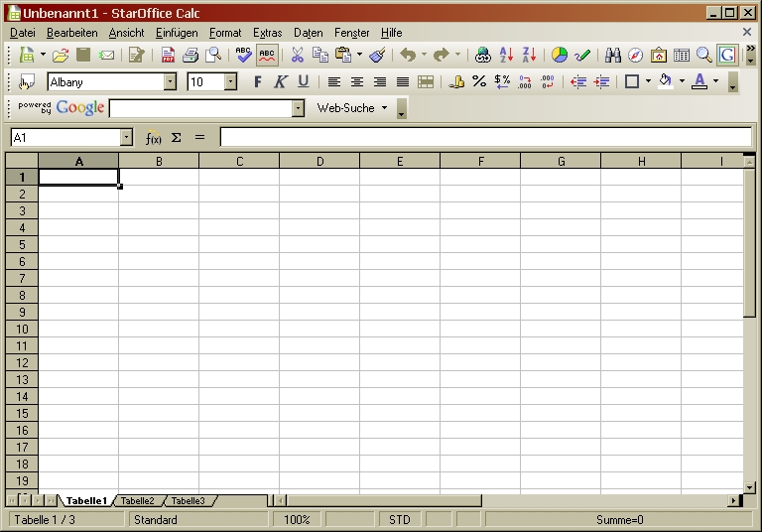
Task: Sort ascending A to Z
Action: pyautogui.click(x=506, y=55)
